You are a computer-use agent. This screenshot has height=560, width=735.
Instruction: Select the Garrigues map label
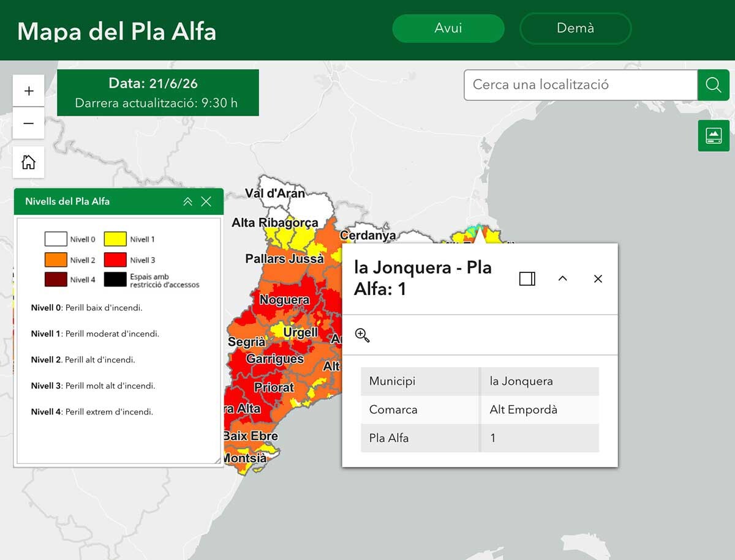click(275, 359)
